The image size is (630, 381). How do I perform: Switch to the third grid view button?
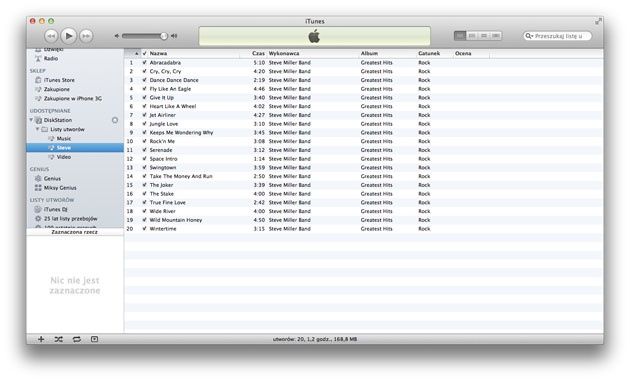click(484, 36)
